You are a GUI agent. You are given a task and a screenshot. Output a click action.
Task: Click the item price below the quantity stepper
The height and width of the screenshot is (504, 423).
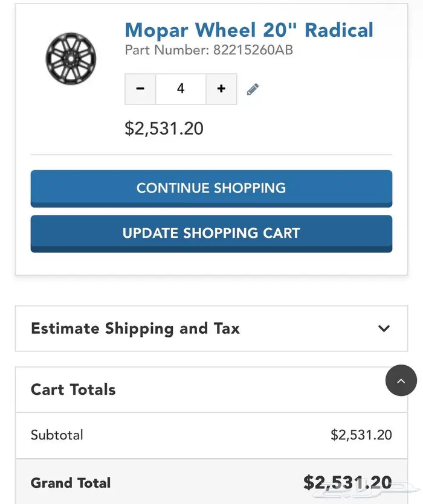164,128
